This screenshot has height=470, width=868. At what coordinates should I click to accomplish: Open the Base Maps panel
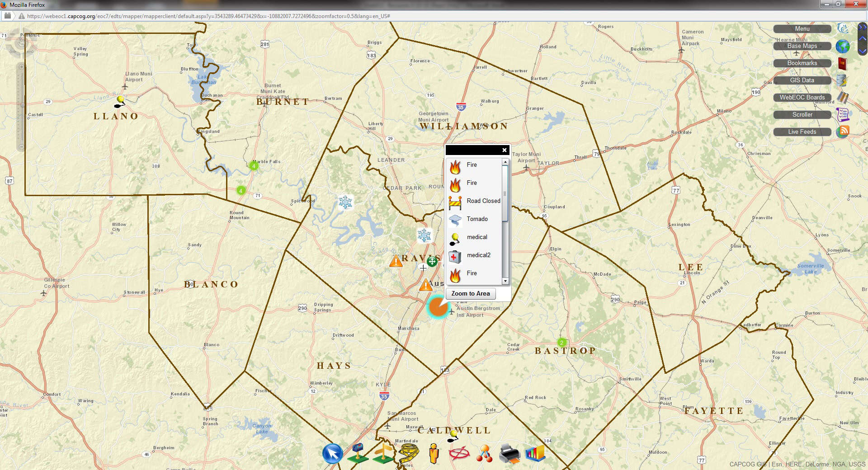(802, 46)
